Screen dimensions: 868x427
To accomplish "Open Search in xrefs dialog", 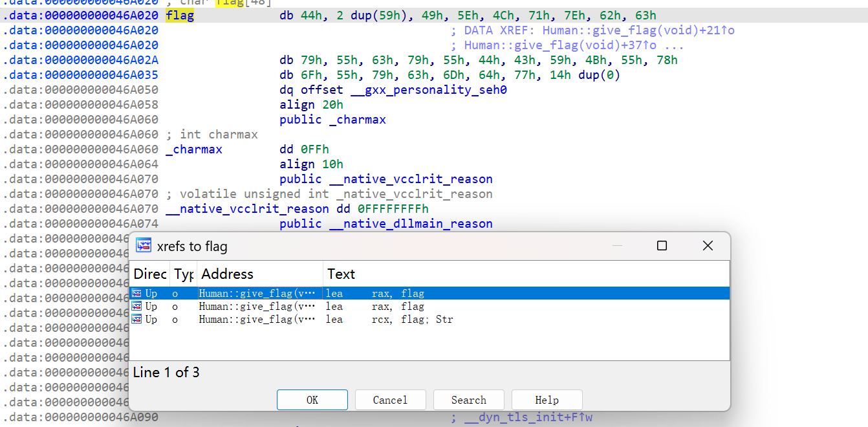I will (x=469, y=400).
